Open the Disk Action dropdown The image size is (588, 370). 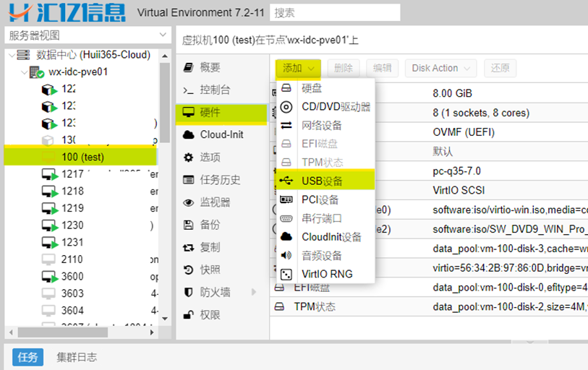440,68
